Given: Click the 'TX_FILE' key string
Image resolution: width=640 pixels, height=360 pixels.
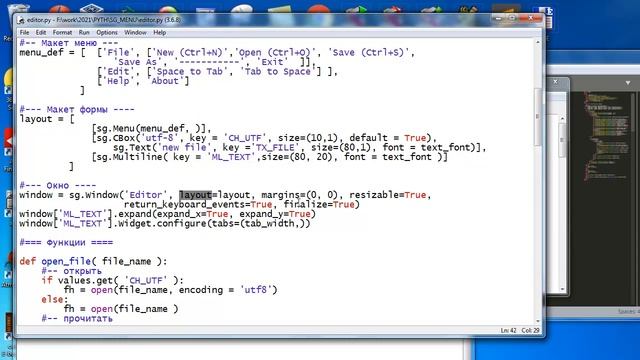Looking at the screenshot, I should coord(278,148).
